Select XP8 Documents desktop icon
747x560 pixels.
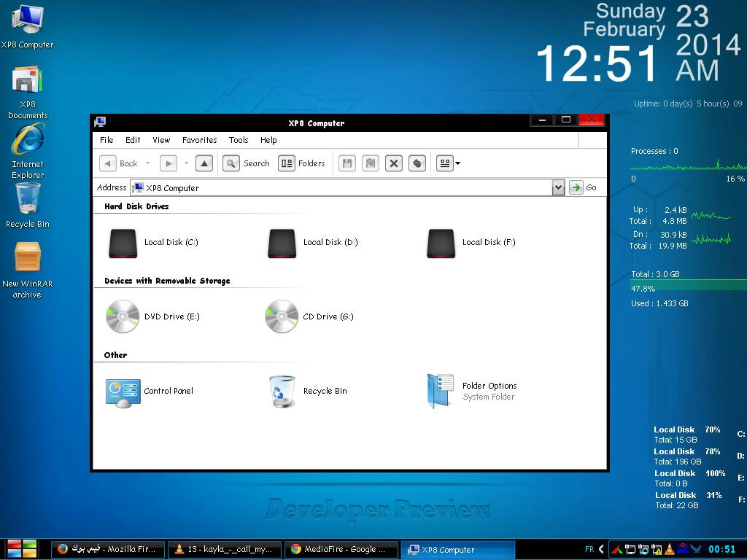click(x=27, y=93)
